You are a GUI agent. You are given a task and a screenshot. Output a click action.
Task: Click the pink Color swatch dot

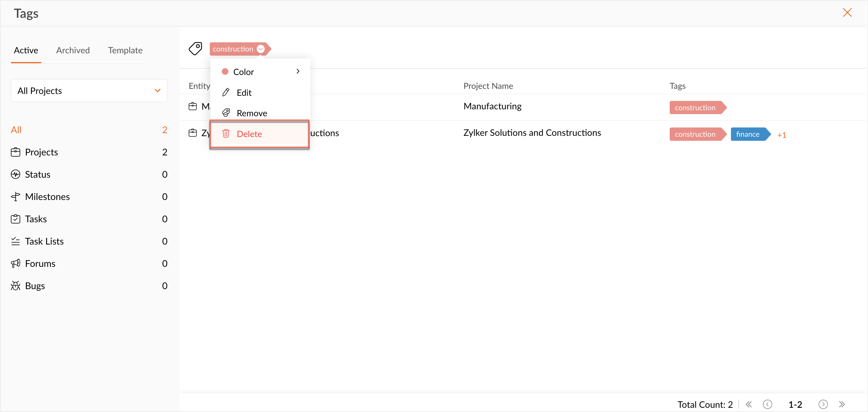(225, 71)
